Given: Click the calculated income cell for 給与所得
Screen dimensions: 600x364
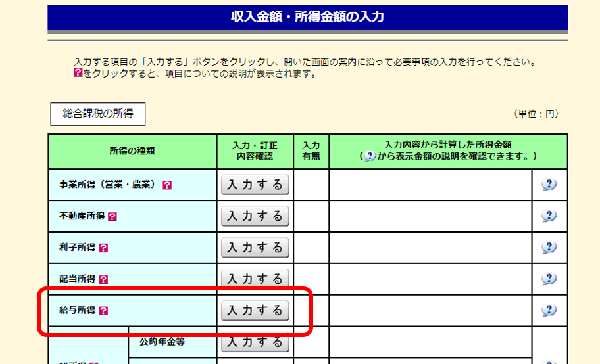Looking at the screenshot, I should [x=430, y=310].
